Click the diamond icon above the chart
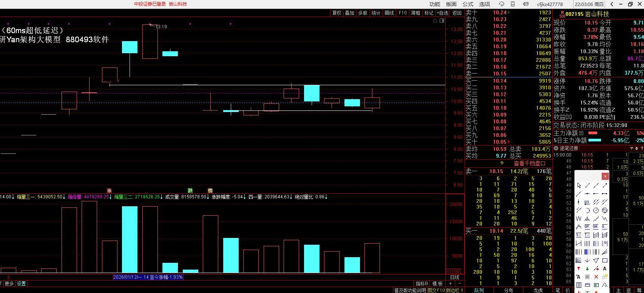The image size is (644, 293). pos(435,20)
